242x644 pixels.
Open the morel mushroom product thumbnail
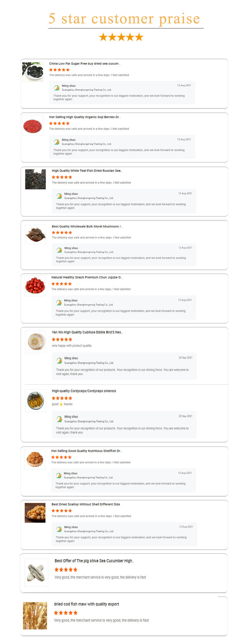click(35, 234)
